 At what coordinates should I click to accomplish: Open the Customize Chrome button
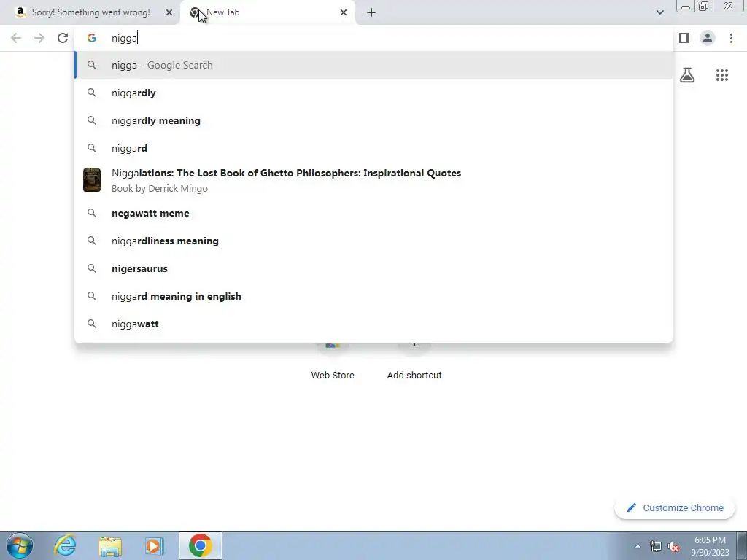675,507
